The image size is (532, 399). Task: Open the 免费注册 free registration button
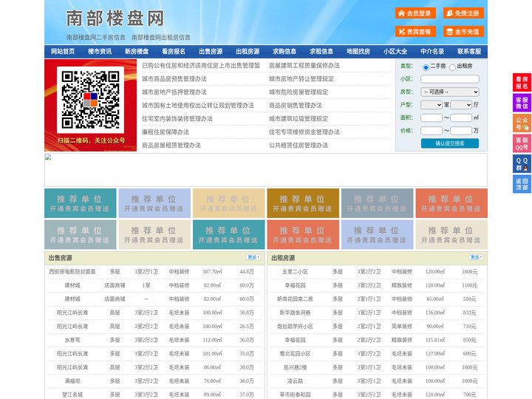click(x=463, y=13)
